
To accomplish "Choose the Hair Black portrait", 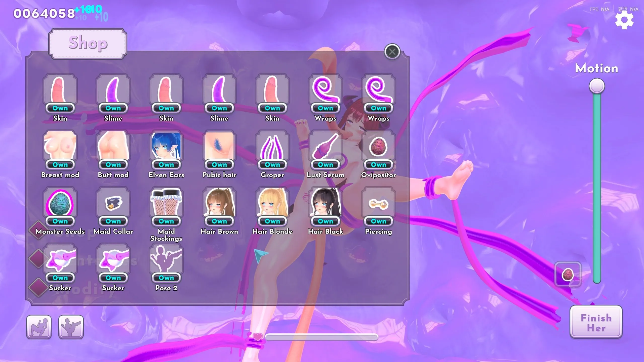I will pos(326,202).
